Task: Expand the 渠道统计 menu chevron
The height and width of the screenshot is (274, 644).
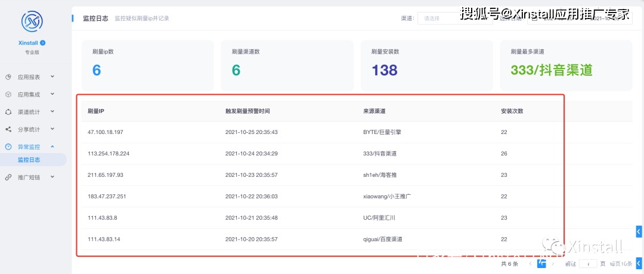Action: (x=52, y=111)
